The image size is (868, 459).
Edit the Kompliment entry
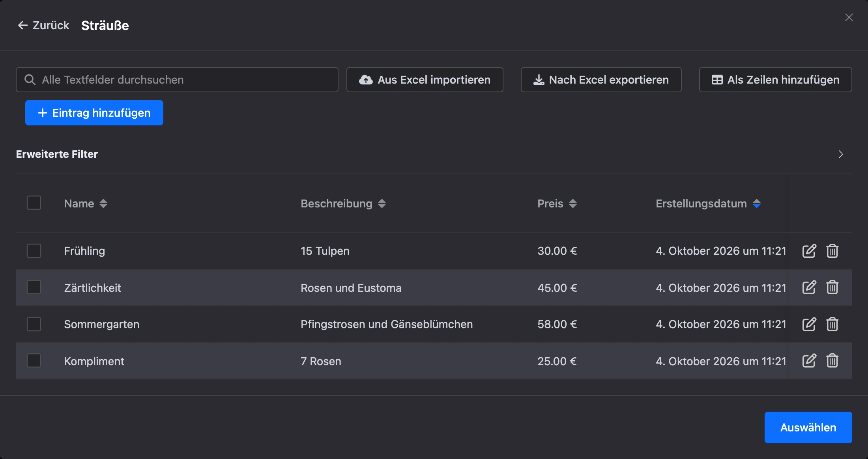809,361
